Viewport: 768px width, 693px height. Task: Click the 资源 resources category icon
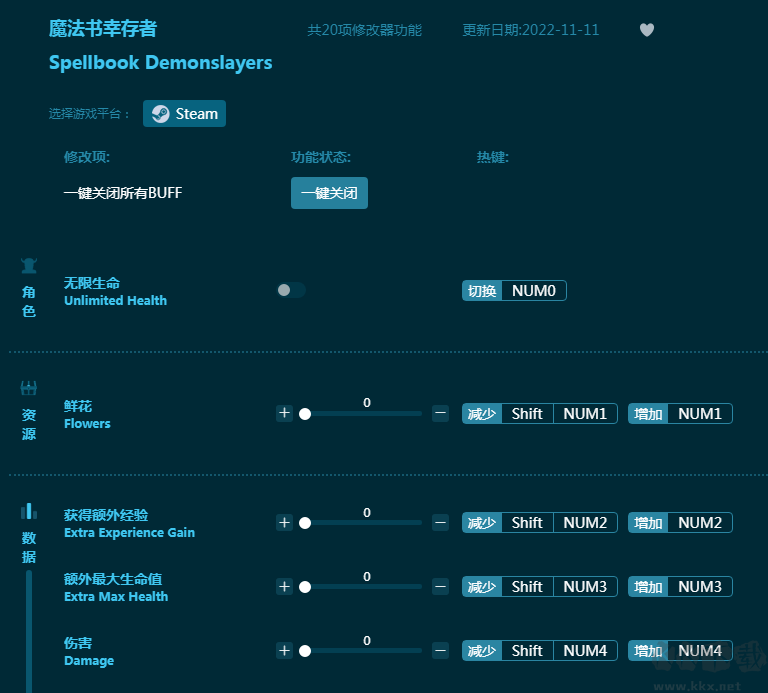[x=29, y=388]
